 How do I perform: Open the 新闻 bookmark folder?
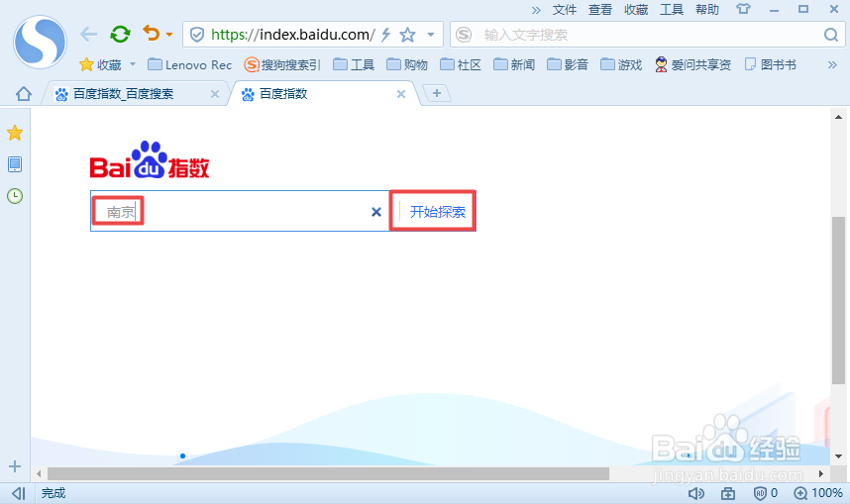[514, 65]
